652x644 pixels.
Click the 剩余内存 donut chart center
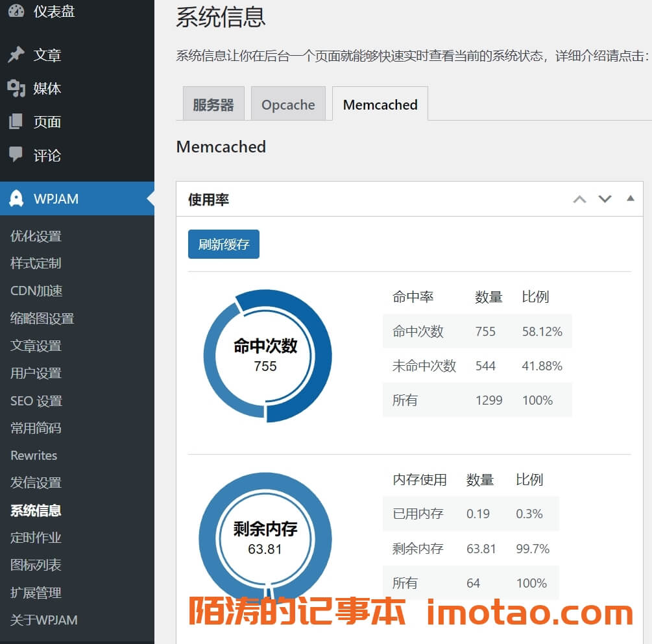(265, 538)
